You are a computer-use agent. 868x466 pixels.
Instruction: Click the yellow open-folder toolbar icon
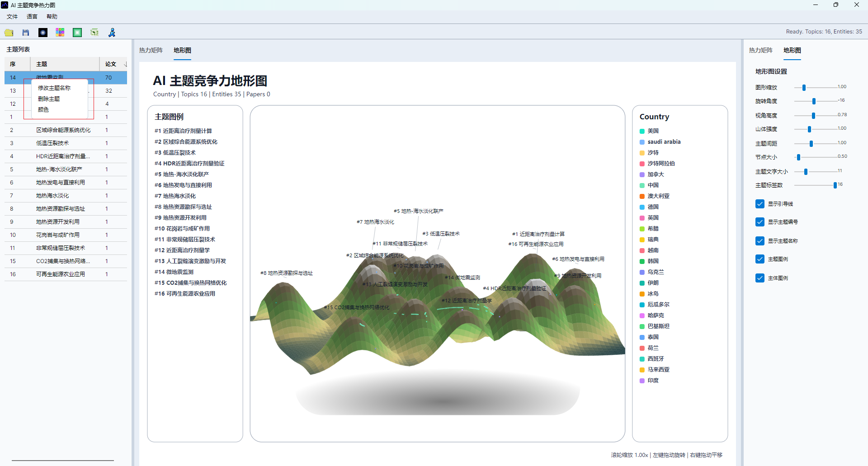[x=9, y=33]
